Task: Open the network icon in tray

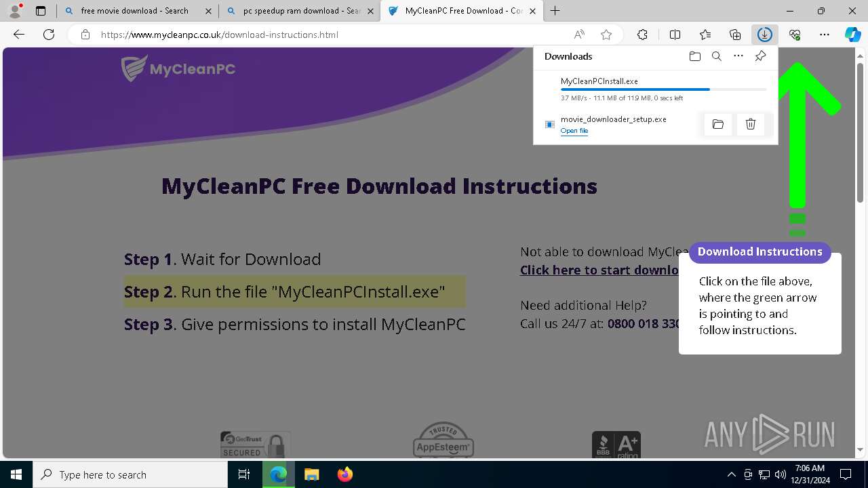Action: click(x=764, y=474)
